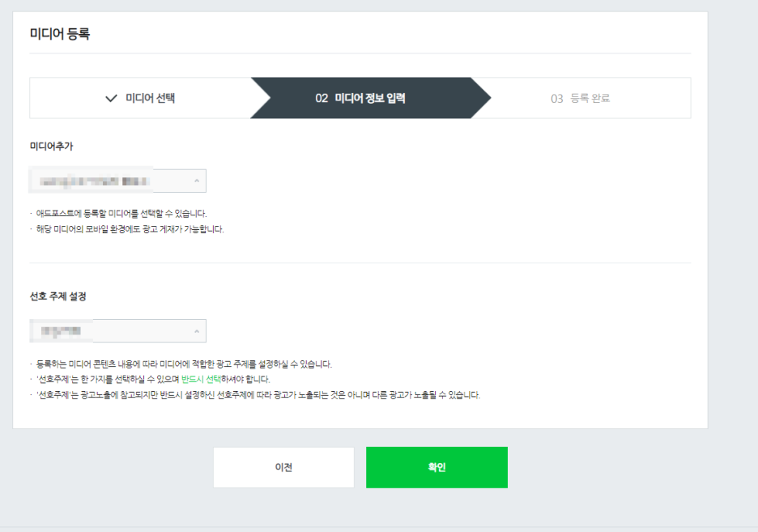Click the 03 step number
Viewport: 758px width, 532px height.
tap(557, 98)
